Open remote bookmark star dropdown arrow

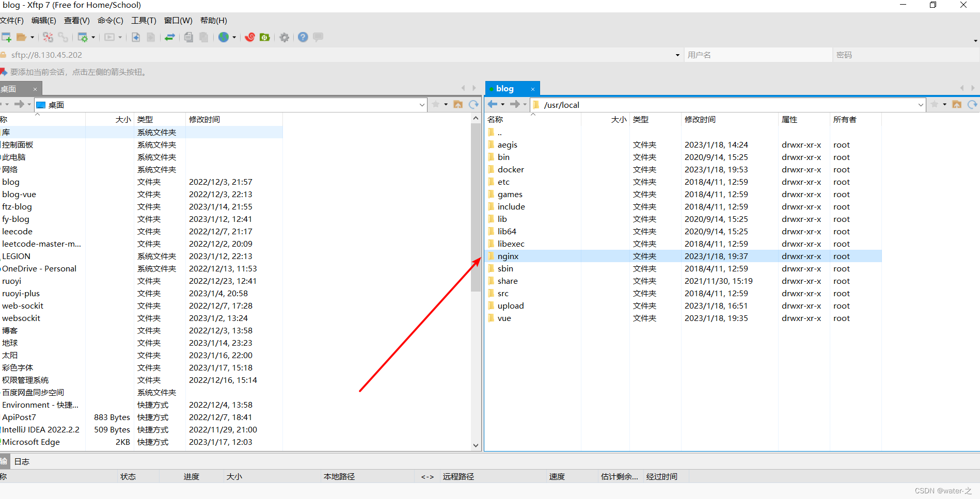945,105
